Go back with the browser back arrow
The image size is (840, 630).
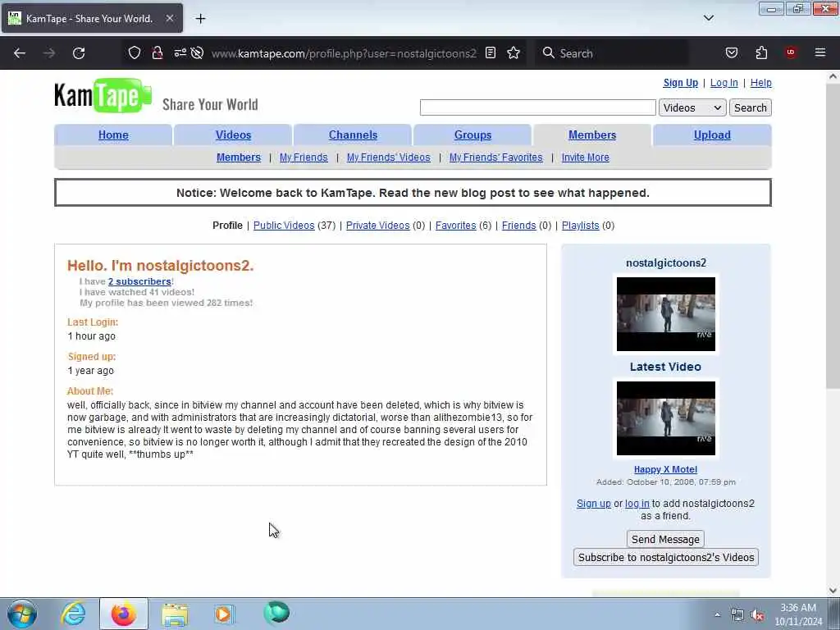pos(20,53)
